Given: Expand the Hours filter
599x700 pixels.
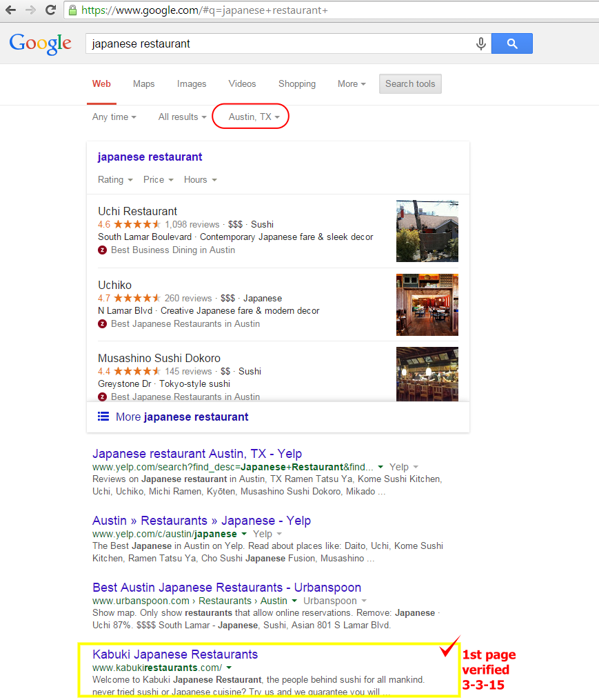Looking at the screenshot, I should (201, 179).
